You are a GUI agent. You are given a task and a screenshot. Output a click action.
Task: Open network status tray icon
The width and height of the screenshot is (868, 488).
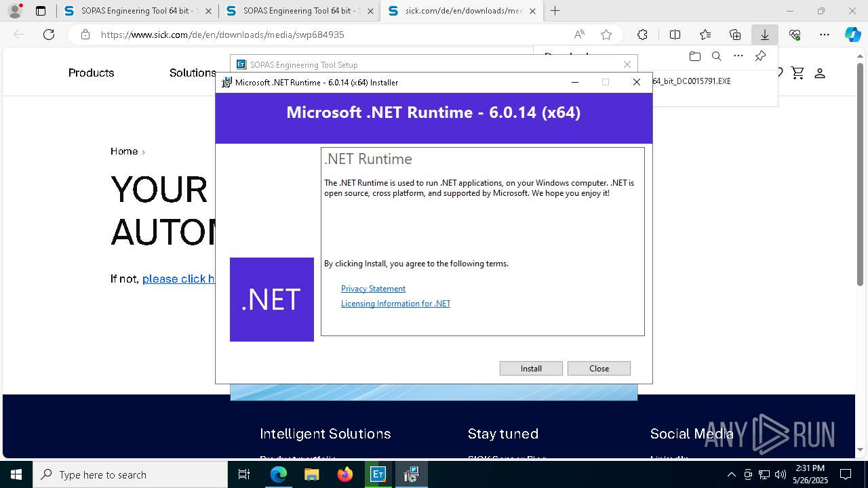(x=764, y=474)
